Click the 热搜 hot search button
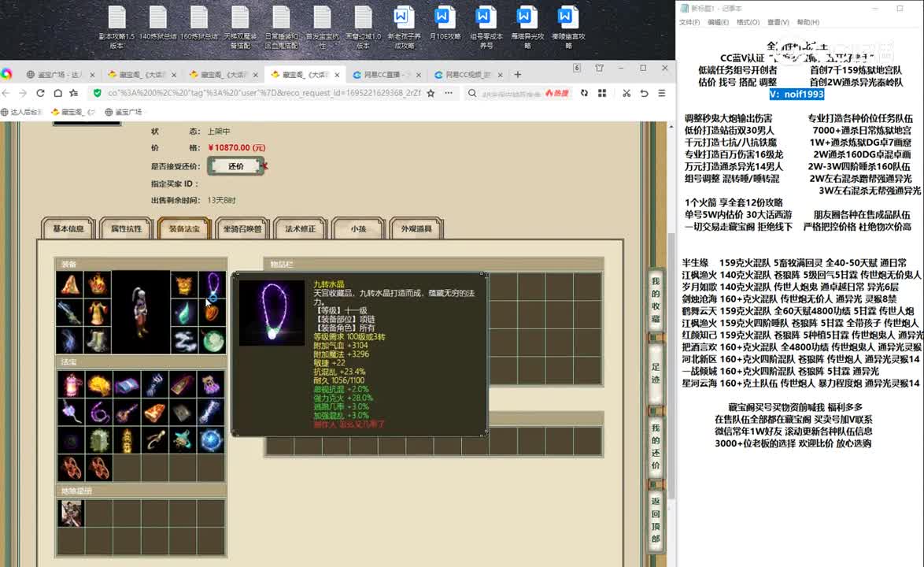The height and width of the screenshot is (567, 924). point(557,93)
